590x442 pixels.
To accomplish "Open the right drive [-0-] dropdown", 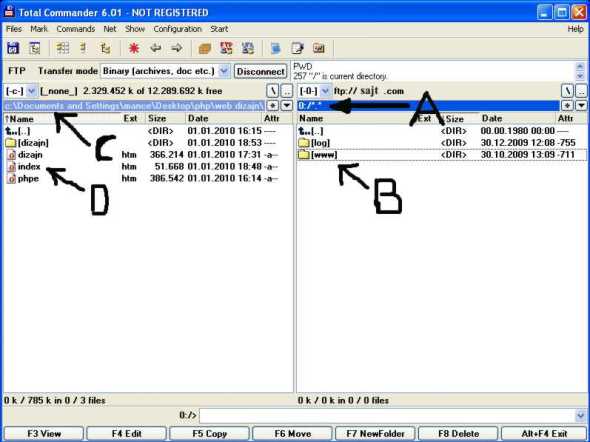I will click(325, 91).
